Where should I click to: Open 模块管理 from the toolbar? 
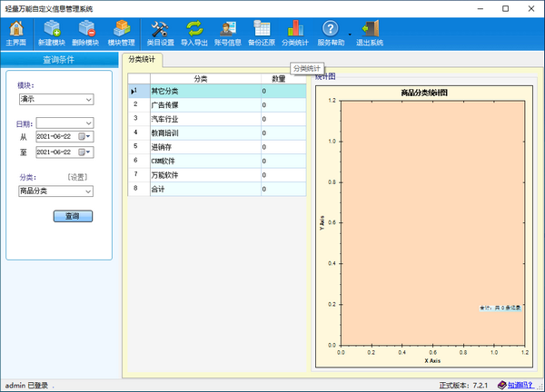(122, 34)
